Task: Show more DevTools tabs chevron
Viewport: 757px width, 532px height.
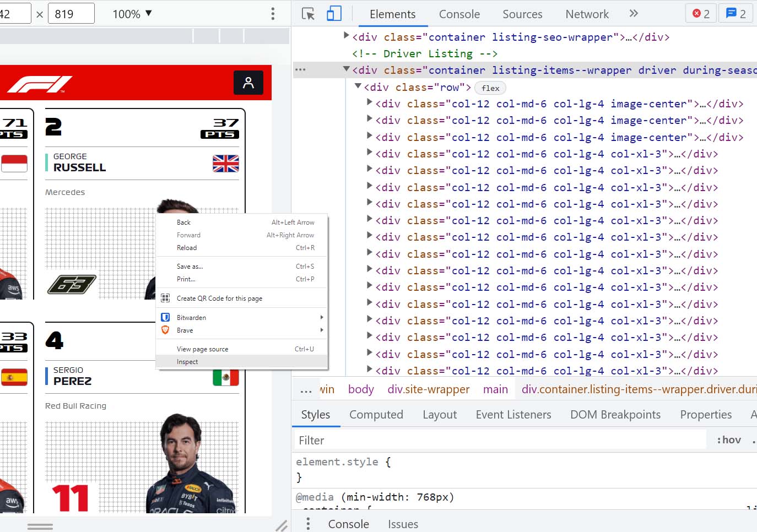Action: pyautogui.click(x=634, y=14)
